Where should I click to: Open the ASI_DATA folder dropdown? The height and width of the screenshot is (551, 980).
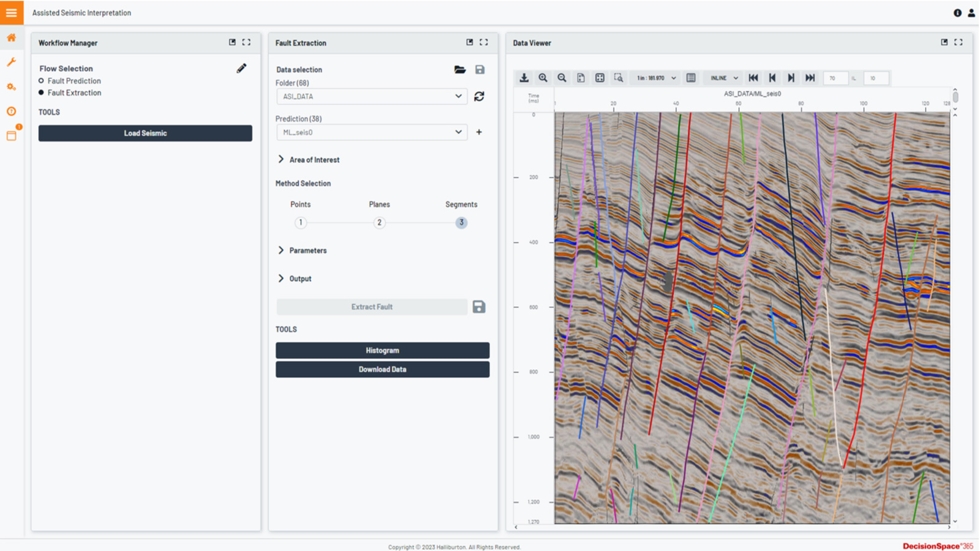point(372,96)
